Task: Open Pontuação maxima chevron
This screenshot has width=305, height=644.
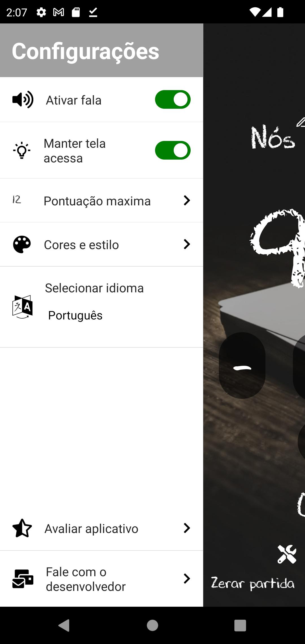Action: (x=187, y=200)
